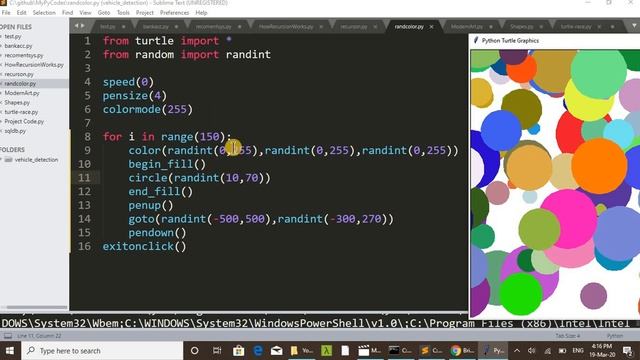The width and height of the screenshot is (640, 360).
Task: Open the File menu
Action: click(6, 13)
